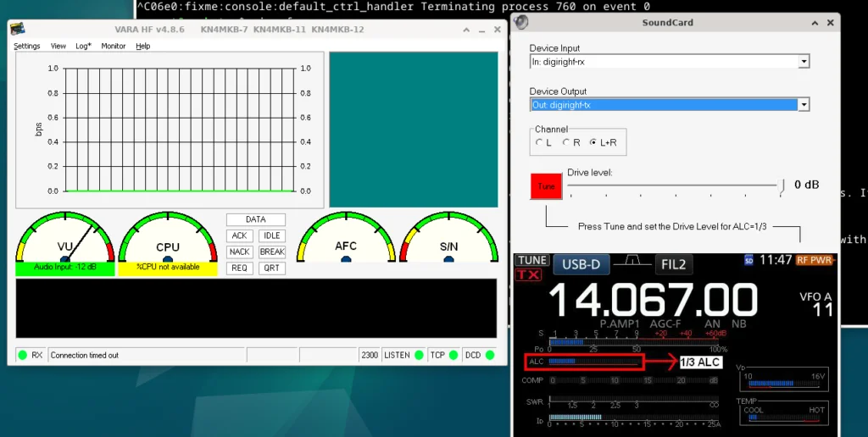868x437 pixels.
Task: Click the 'Connection timed out' status field
Action: pyautogui.click(x=146, y=355)
